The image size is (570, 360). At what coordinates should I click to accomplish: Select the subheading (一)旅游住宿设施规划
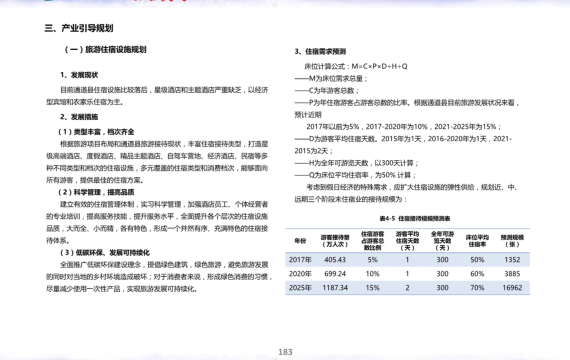pyautogui.click(x=105, y=49)
